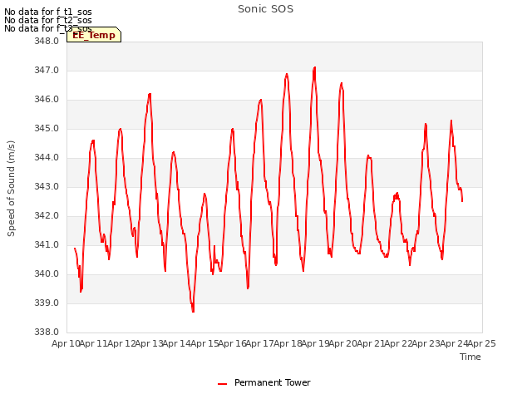This screenshot has width=532, height=399.
Task: Click the 346.0 y-axis tick label
Action: point(47,100)
